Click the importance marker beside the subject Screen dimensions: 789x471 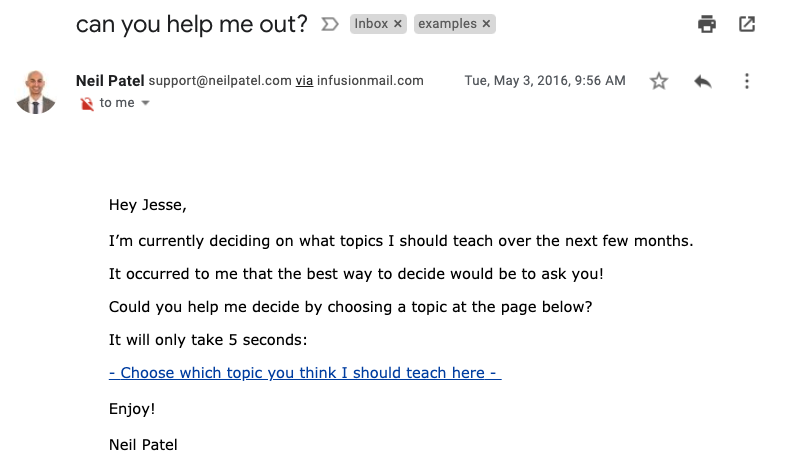click(x=329, y=25)
